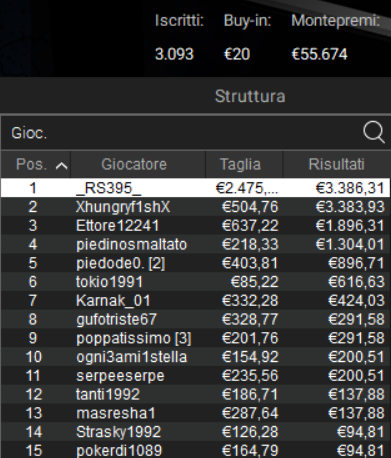Choose the piedinosmaltato row
The image size is (391, 458).
[x=195, y=244]
